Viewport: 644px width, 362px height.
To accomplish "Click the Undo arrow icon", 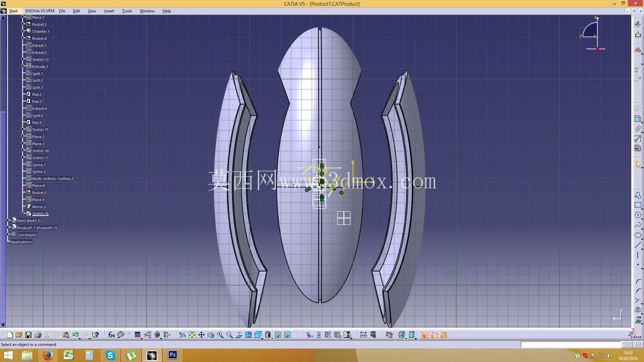I will [x=75, y=335].
